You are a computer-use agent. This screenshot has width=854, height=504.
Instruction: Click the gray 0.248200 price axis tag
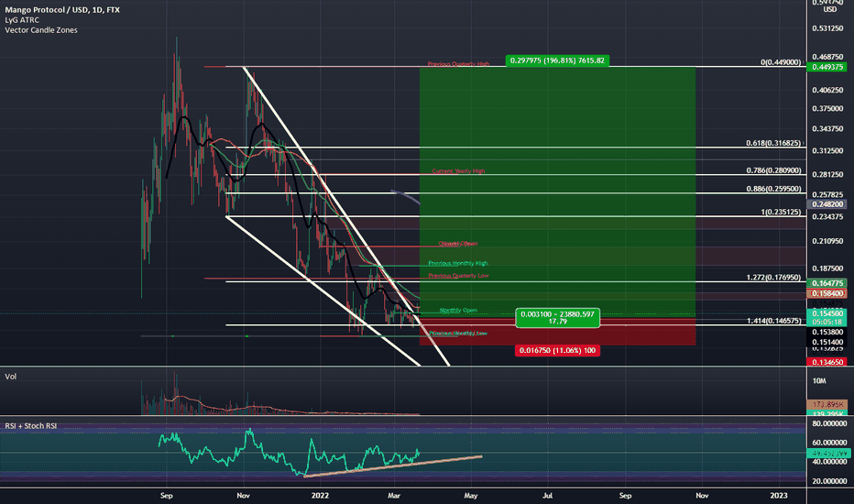827,204
